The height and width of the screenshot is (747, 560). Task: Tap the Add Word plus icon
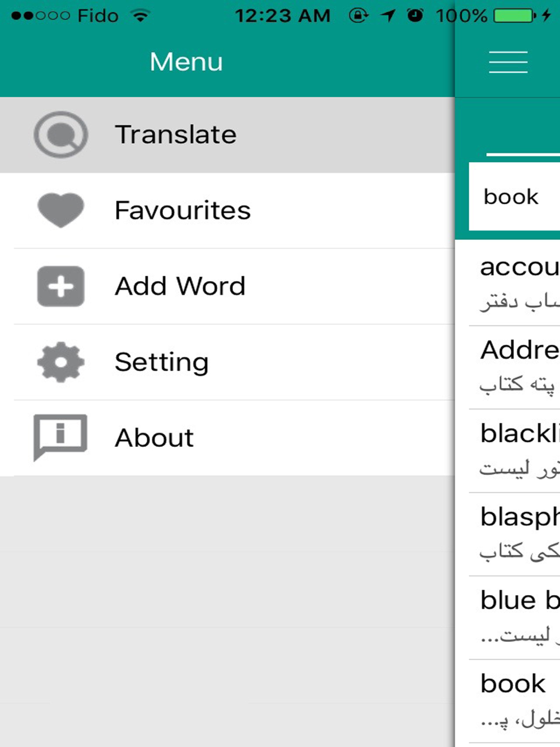pyautogui.click(x=60, y=286)
